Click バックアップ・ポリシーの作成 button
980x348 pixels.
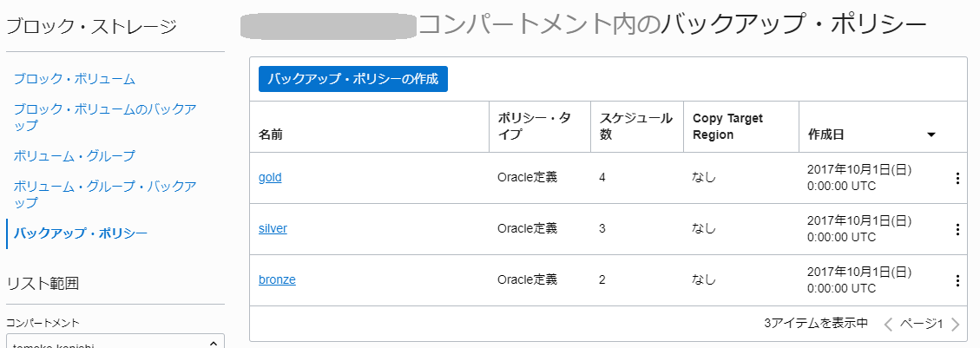pos(353,79)
